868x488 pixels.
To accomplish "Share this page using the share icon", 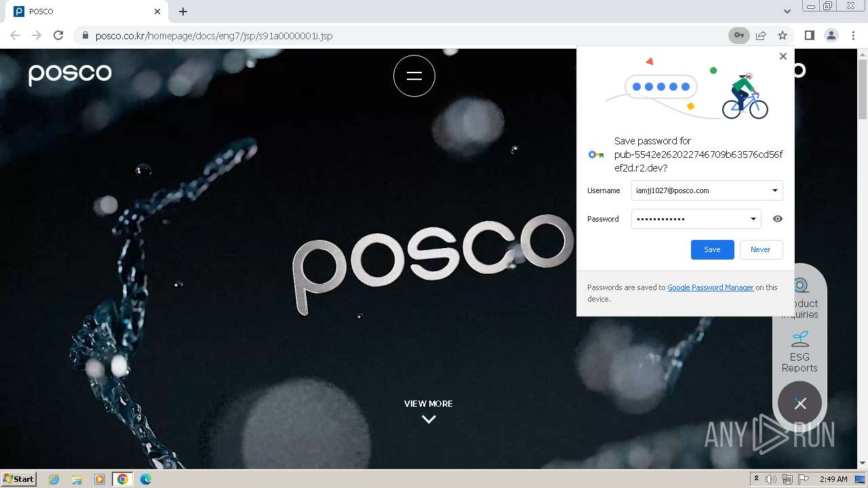I will click(x=761, y=35).
